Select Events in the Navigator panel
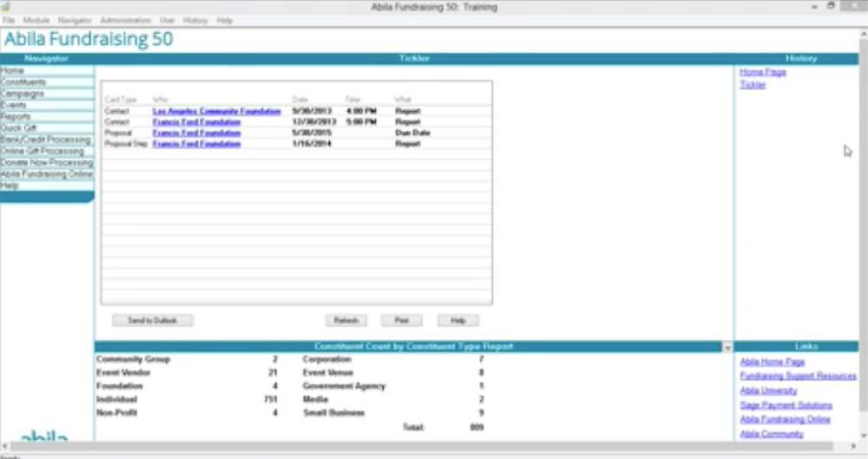Viewport: 868px width, 459px height. pos(47,105)
